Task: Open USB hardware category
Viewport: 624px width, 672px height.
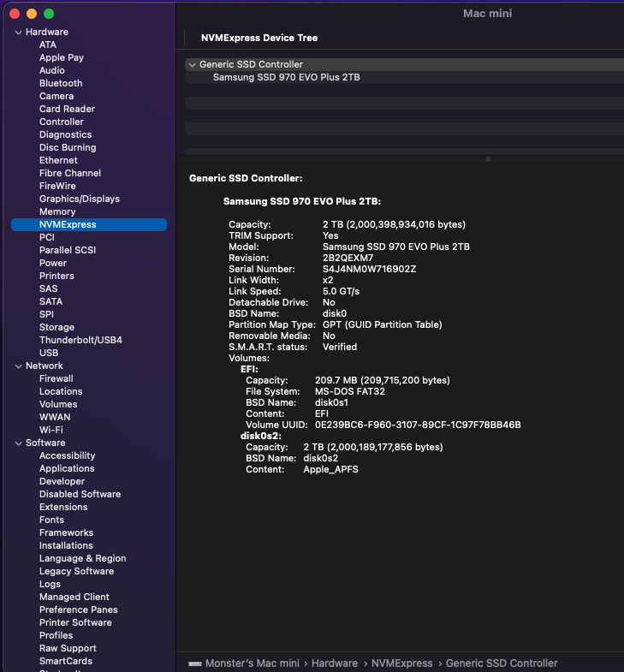Action: pos(49,354)
